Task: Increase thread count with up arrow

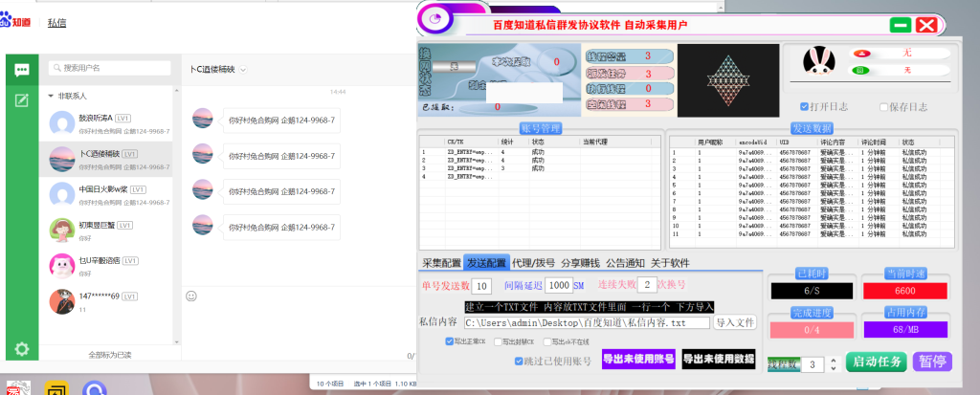Action: tap(833, 361)
